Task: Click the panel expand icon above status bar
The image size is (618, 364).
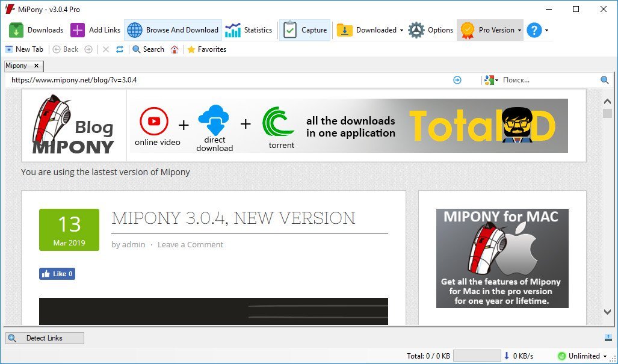Action: pyautogui.click(x=608, y=338)
